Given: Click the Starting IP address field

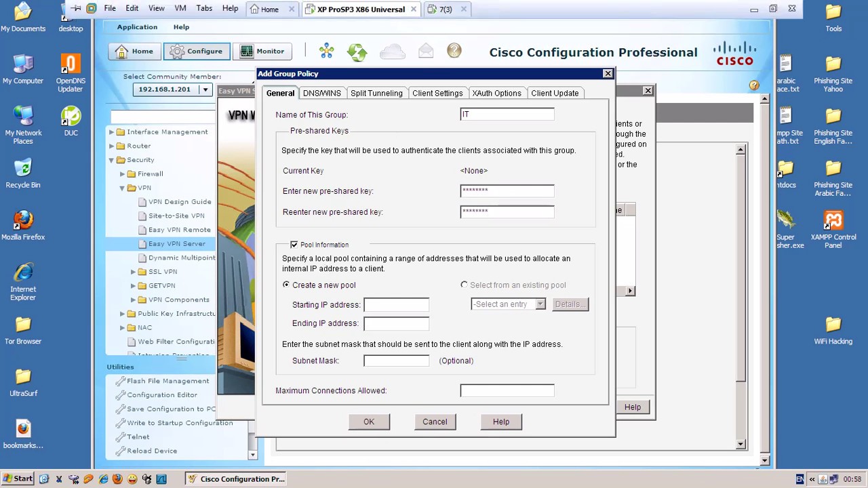Looking at the screenshot, I should click(397, 304).
